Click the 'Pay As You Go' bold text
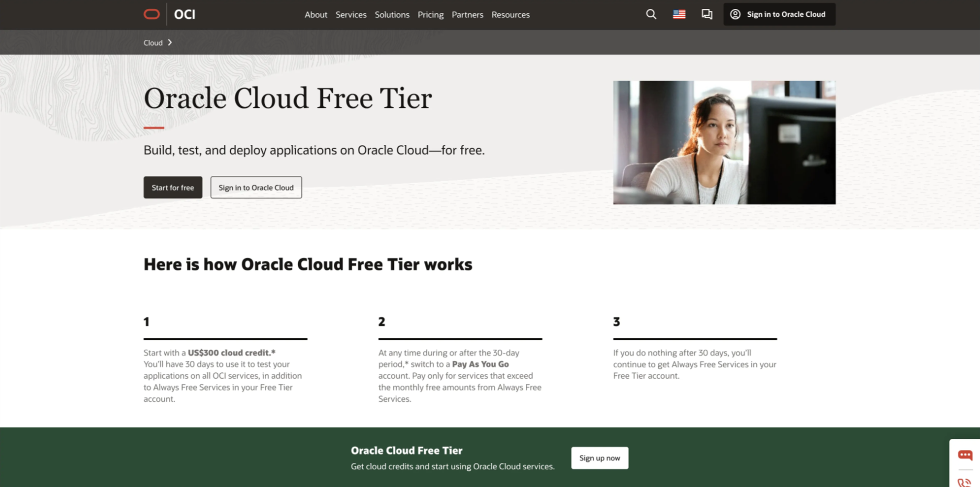980x487 pixels. point(480,364)
